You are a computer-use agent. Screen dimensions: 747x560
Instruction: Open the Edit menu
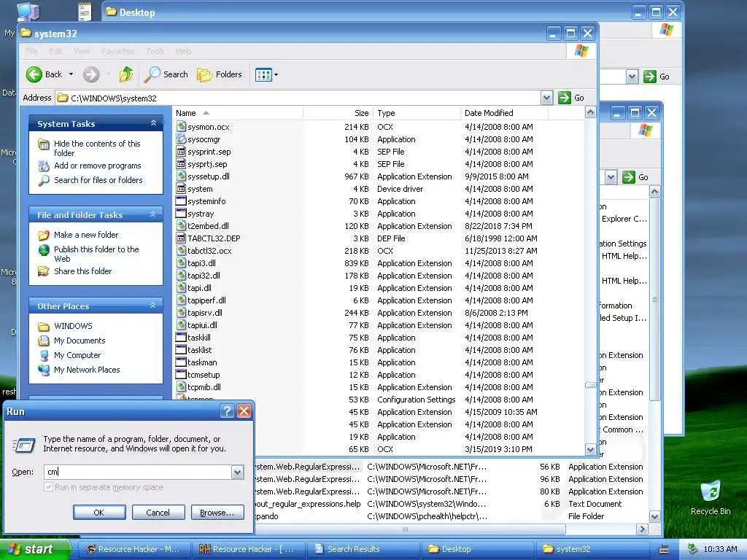click(x=55, y=51)
